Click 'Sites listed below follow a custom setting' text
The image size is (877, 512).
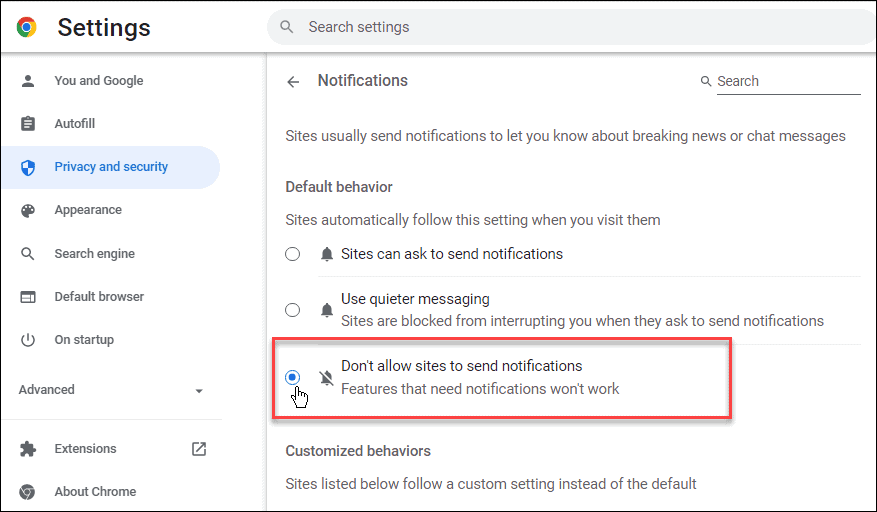[491, 484]
